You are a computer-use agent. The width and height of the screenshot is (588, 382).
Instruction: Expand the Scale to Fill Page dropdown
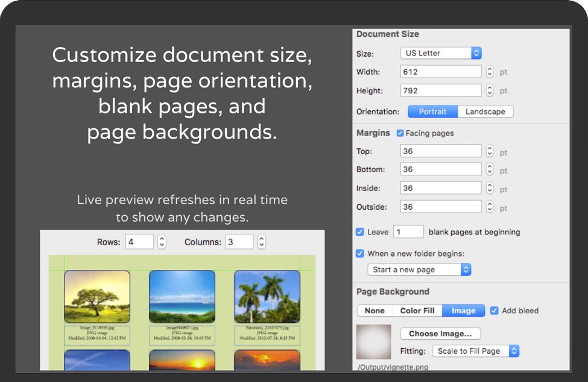pos(475,351)
